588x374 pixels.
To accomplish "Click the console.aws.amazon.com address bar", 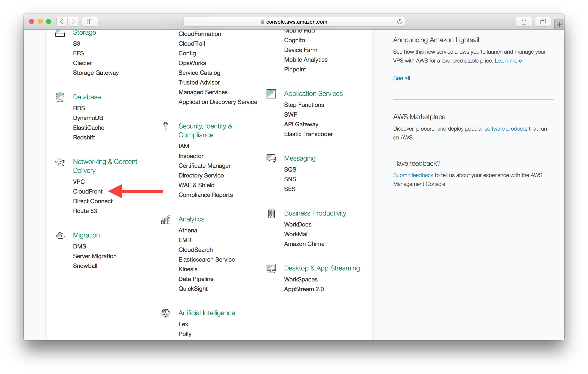I will pyautogui.click(x=294, y=22).
